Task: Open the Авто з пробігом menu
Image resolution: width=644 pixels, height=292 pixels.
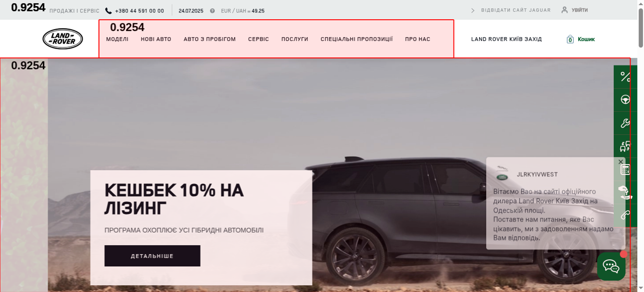Action: click(x=210, y=39)
